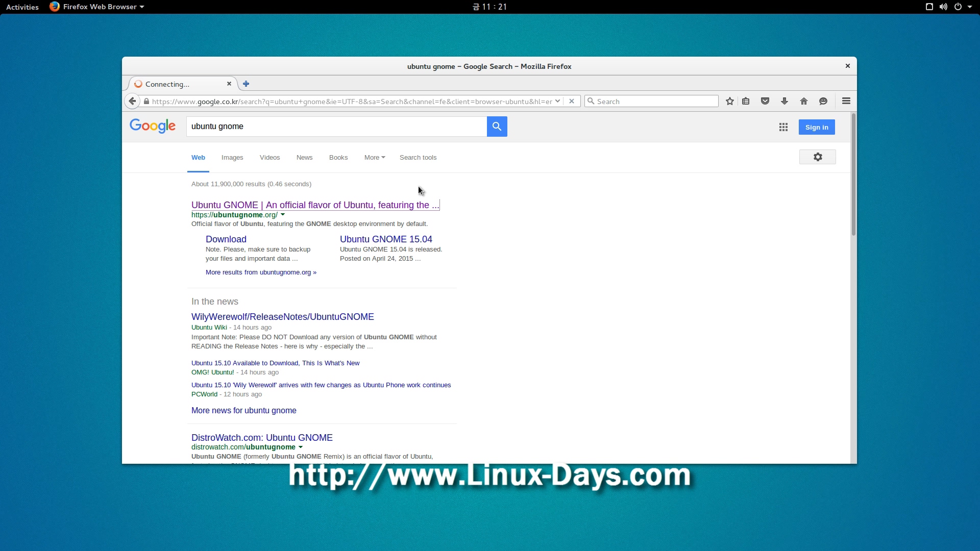
Task: Click the blue Google search magnifier button
Action: coord(497,126)
